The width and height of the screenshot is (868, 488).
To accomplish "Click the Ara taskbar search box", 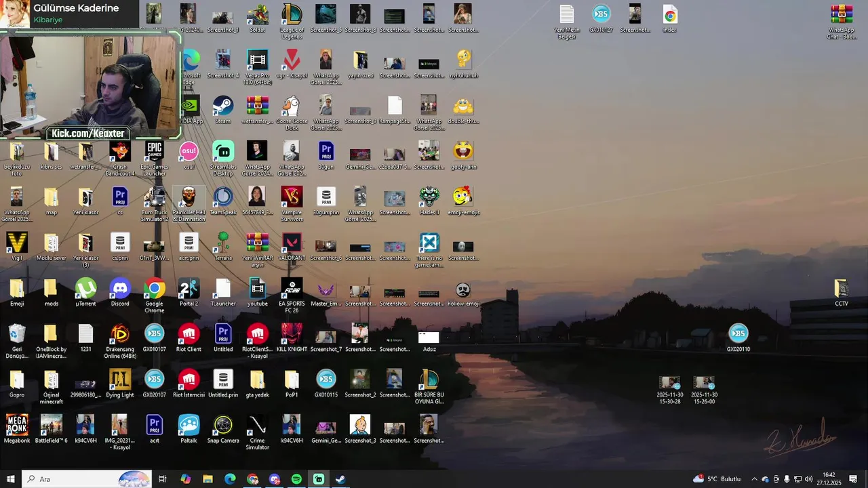I will coord(86,479).
